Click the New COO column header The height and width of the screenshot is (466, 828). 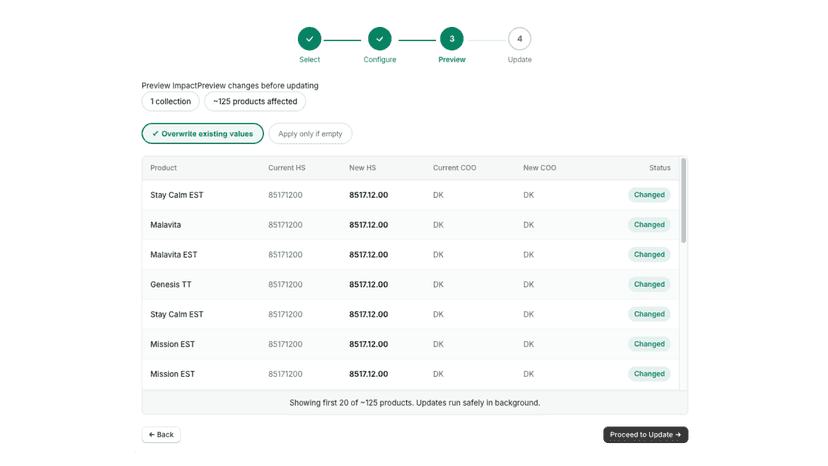tap(540, 167)
